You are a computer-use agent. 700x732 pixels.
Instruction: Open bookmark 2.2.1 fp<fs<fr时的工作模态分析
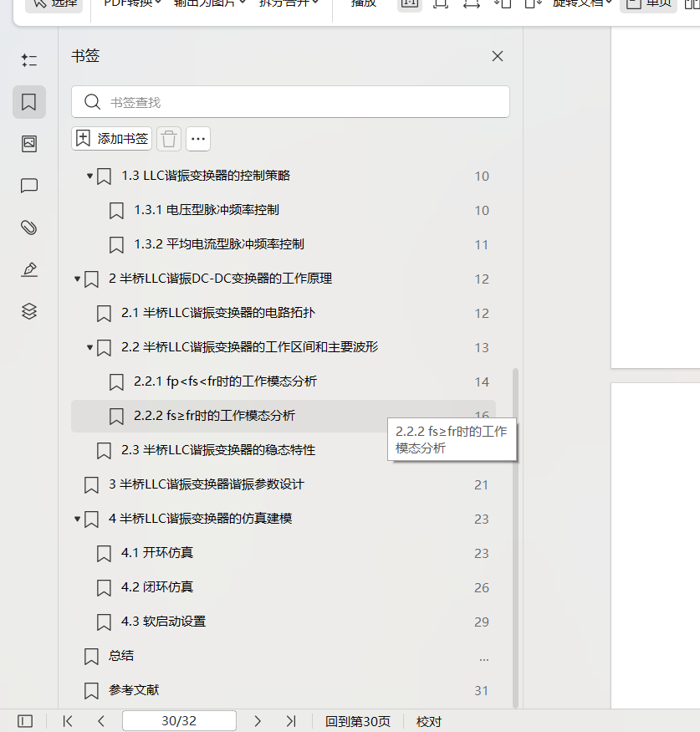coord(226,381)
